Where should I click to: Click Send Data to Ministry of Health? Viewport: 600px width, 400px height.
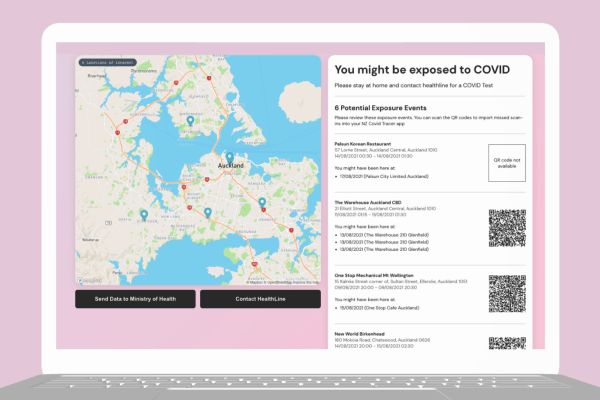(x=135, y=299)
